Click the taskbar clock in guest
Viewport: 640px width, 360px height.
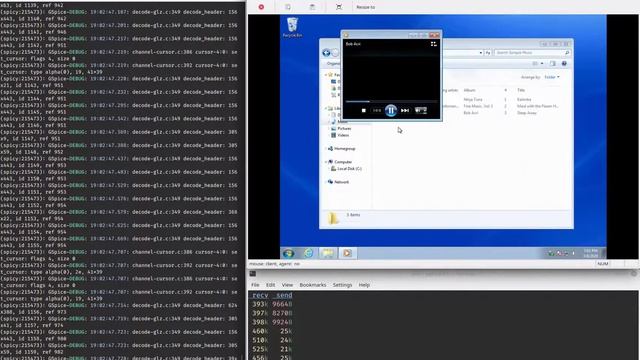(x=591, y=253)
